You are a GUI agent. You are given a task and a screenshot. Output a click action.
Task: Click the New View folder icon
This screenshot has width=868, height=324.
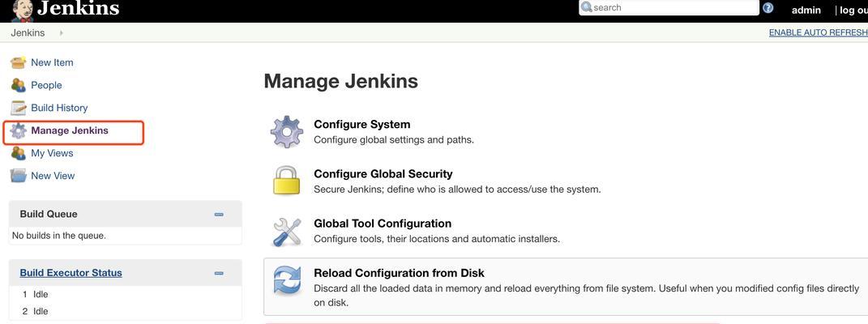(19, 176)
